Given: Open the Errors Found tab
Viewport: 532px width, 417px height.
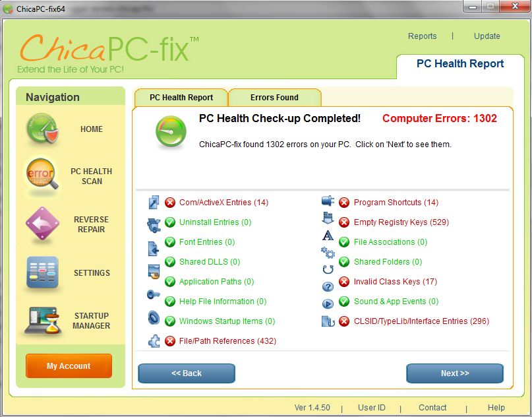Looking at the screenshot, I should click(x=274, y=98).
